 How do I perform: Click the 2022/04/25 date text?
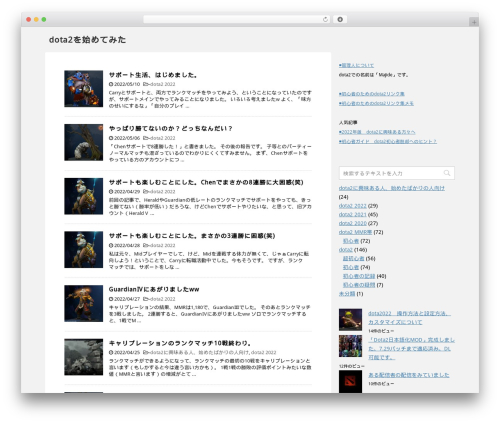[x=127, y=352]
